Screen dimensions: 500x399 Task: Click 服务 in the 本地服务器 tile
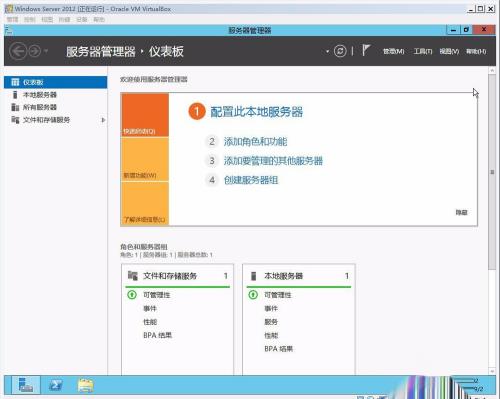[x=271, y=322]
